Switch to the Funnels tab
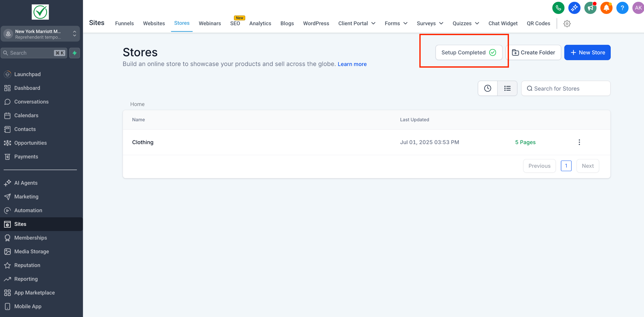 point(124,23)
